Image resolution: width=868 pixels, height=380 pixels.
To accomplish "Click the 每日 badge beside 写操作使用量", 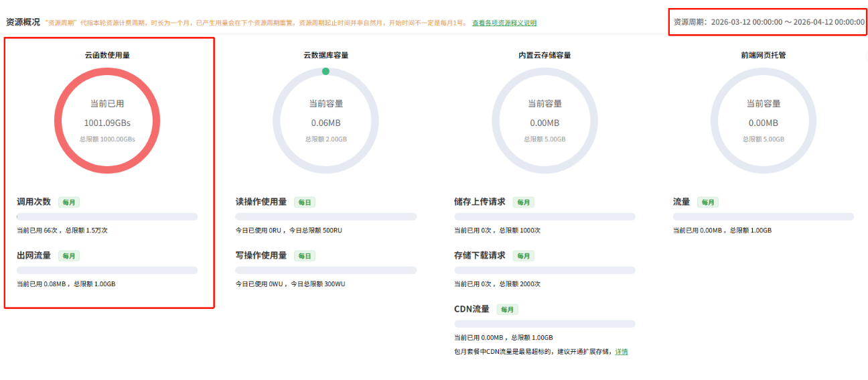I will click(305, 256).
